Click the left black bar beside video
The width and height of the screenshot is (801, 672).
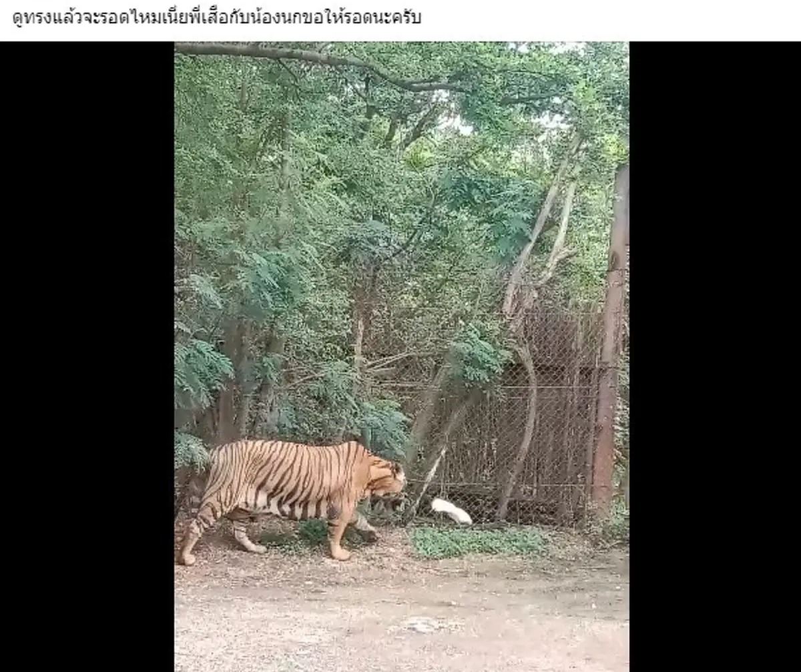(87, 356)
